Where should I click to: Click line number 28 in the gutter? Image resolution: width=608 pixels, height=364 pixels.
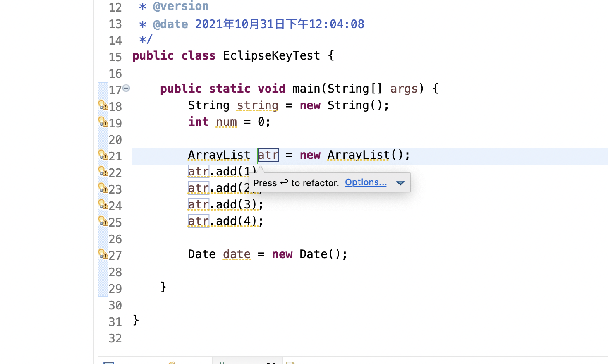(115, 272)
